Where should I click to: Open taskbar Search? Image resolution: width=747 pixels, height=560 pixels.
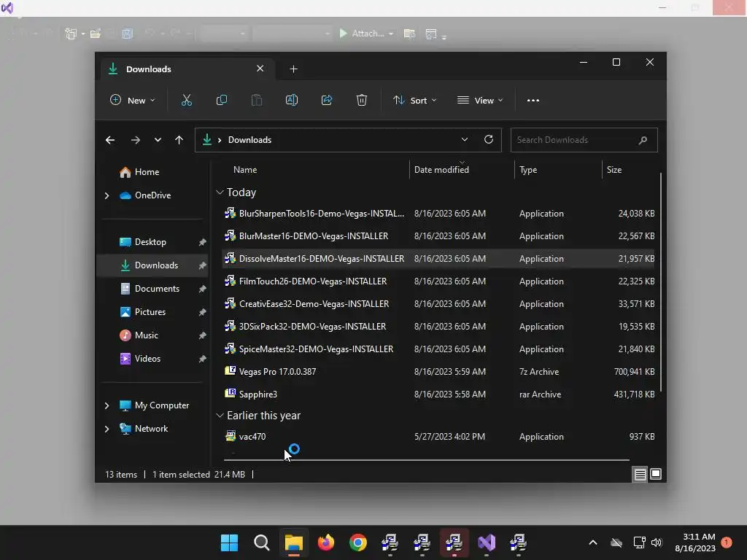[262, 542]
